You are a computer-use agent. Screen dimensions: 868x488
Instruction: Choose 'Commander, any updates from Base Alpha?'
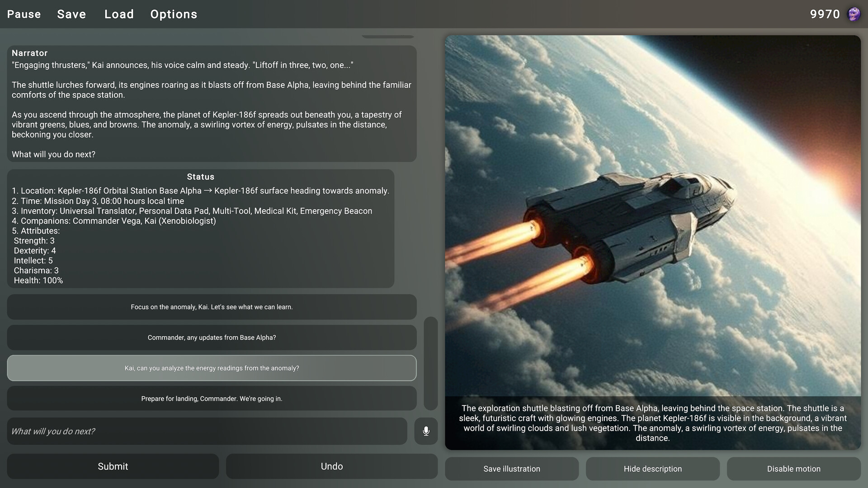pyautogui.click(x=211, y=338)
